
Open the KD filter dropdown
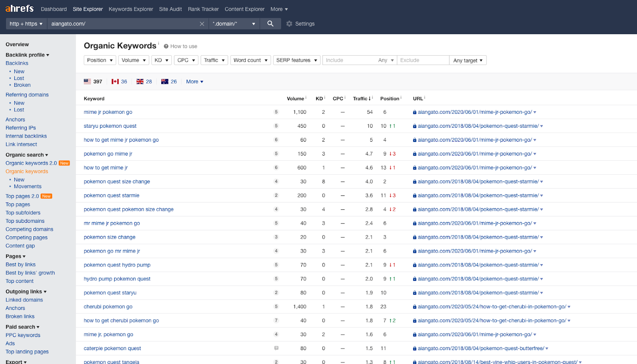click(162, 60)
